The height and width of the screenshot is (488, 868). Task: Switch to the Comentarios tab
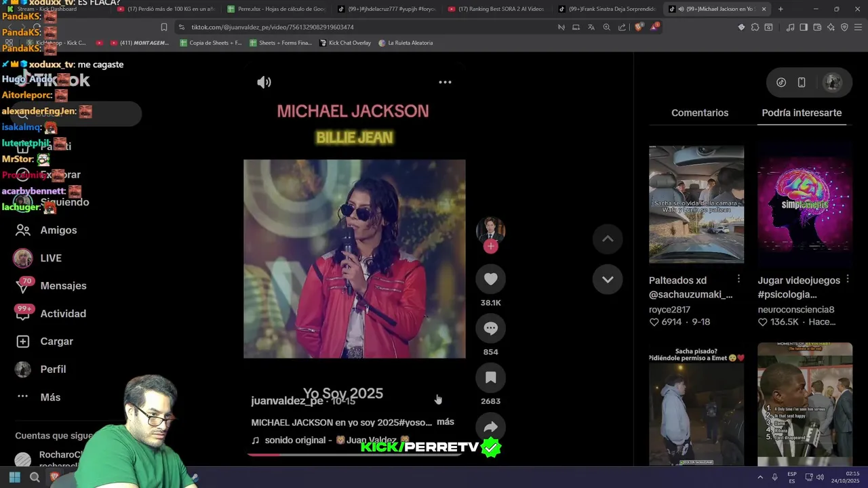pos(700,113)
